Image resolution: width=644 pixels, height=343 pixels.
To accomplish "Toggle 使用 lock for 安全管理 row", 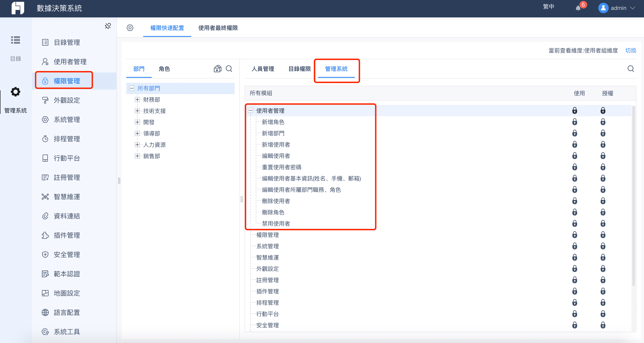I will 575,325.
